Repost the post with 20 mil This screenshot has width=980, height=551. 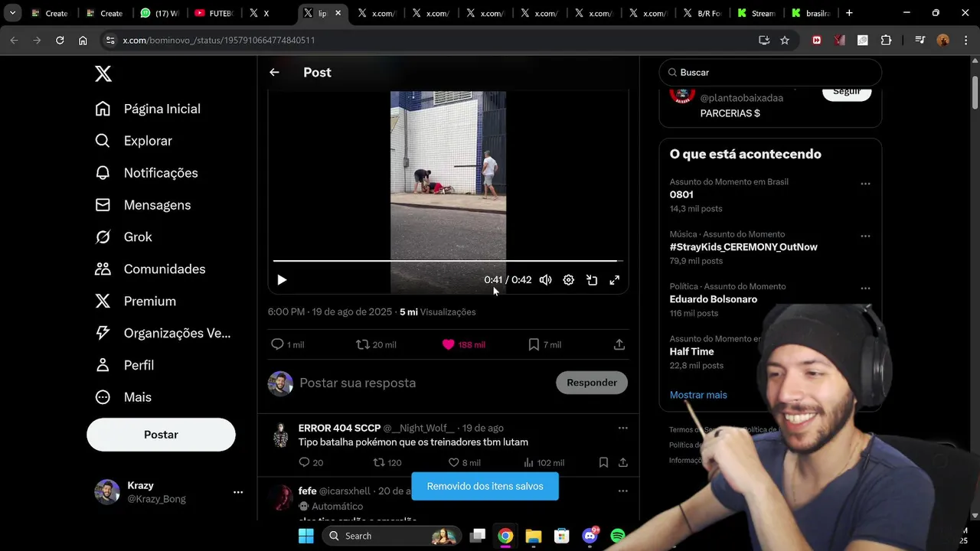click(376, 345)
